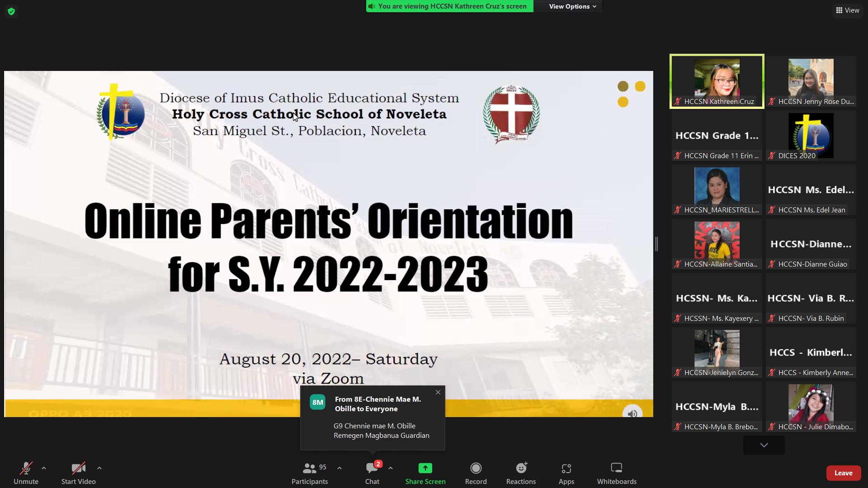Open the Chat panel
868x488 pixels.
[x=372, y=473]
